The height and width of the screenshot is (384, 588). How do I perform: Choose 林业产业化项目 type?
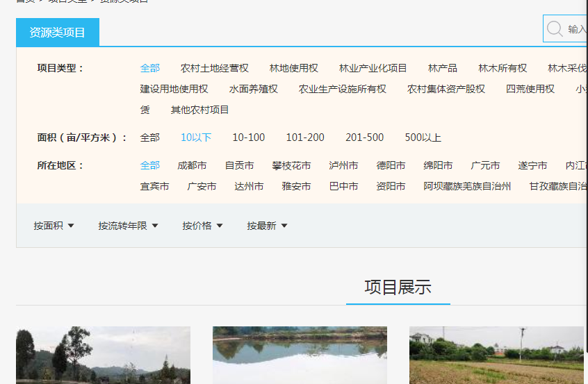click(373, 68)
